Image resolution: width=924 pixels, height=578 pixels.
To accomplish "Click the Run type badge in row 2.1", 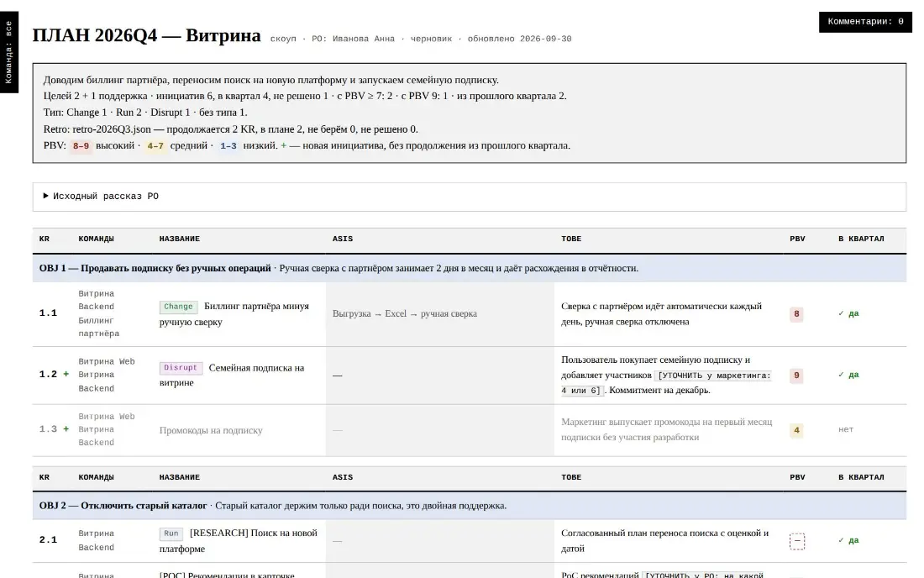I will tap(171, 533).
